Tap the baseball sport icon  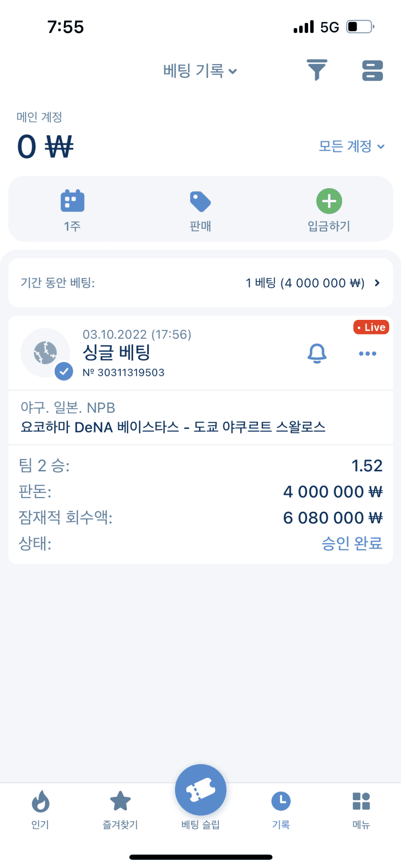coord(45,353)
